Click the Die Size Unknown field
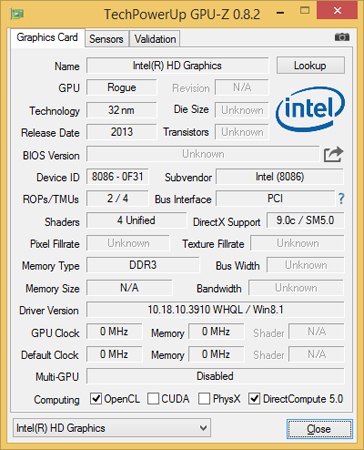Viewport: 364px width, 450px height. coord(242,110)
